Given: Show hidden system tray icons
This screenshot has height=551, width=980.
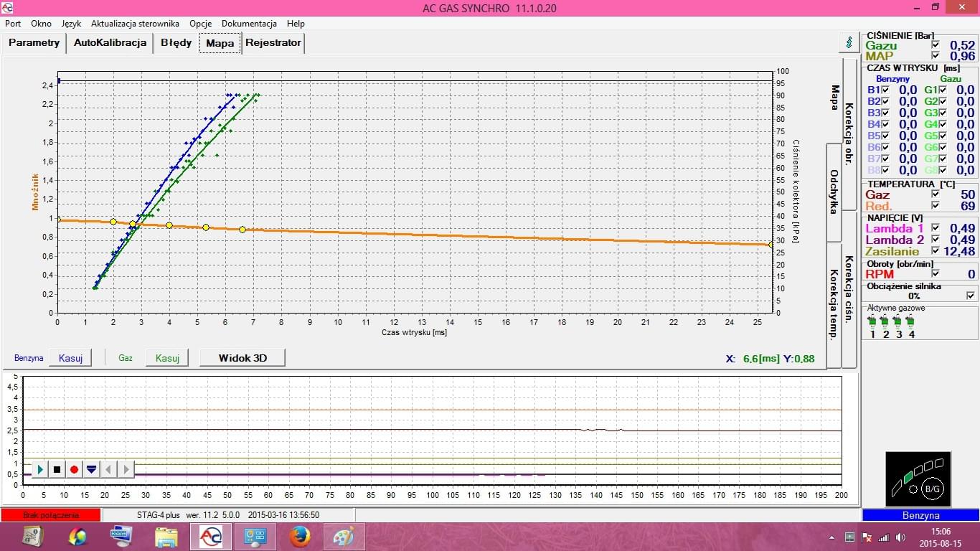Looking at the screenshot, I should (x=832, y=537).
